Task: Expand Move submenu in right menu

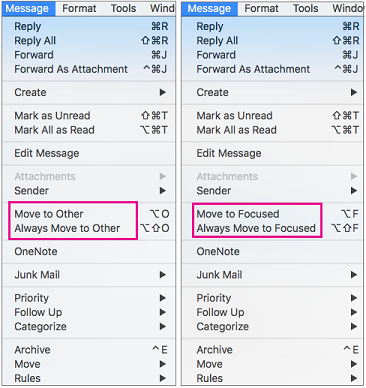Action: [x=272, y=364]
